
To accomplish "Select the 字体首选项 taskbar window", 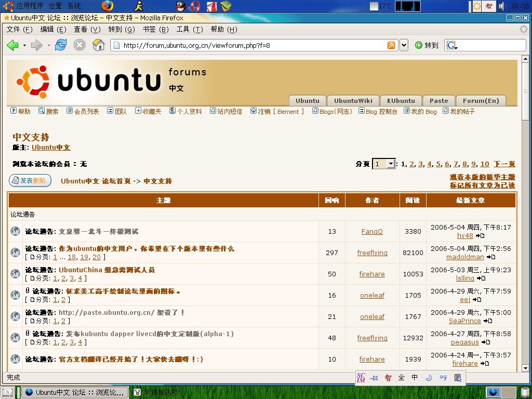I will point(156,393).
